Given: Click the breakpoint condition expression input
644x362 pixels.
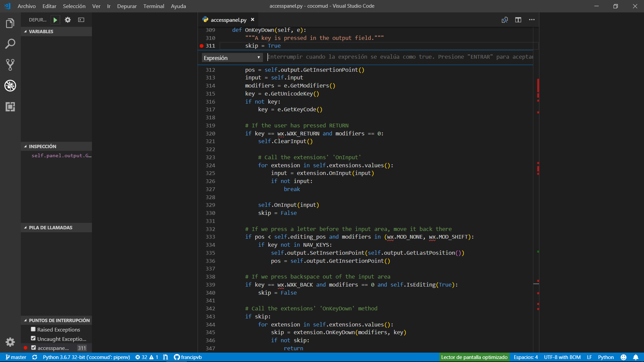Looking at the screenshot, I should [400, 57].
